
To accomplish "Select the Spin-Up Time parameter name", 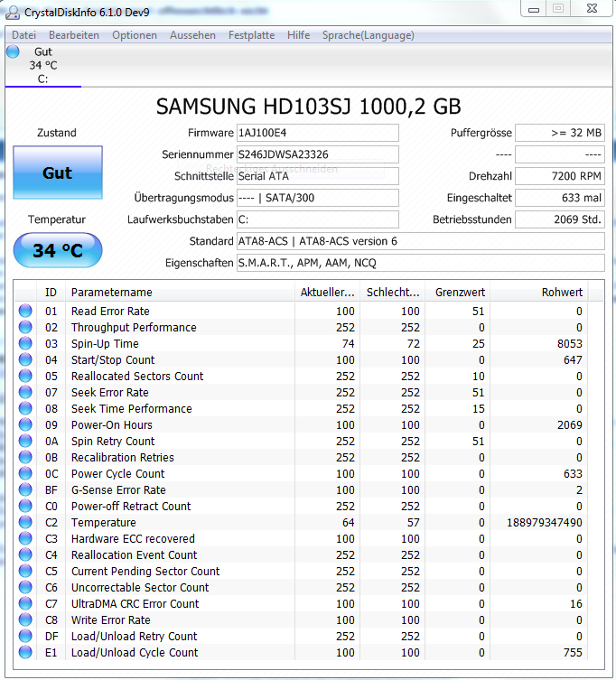I will 105,343.
